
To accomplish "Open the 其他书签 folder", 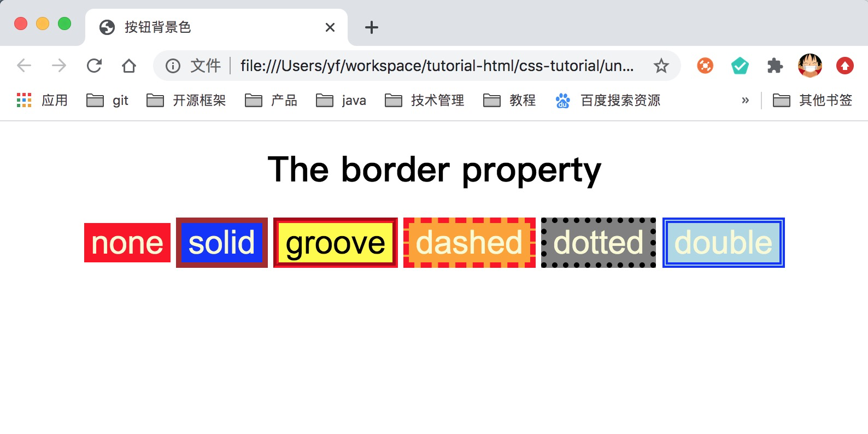I will [812, 101].
